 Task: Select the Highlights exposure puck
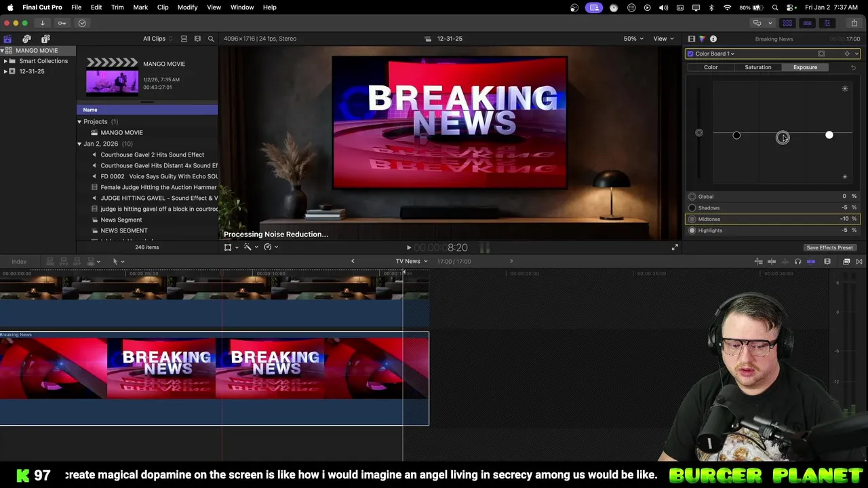point(829,135)
